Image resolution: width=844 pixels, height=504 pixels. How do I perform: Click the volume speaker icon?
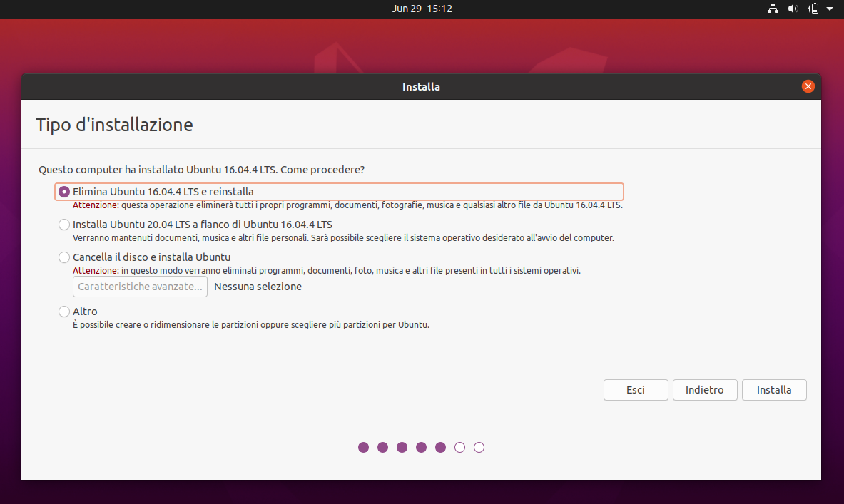(x=793, y=9)
